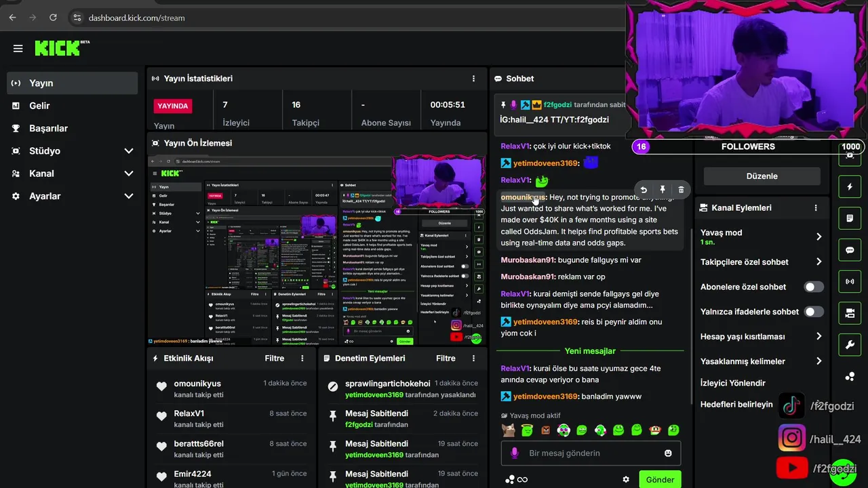Click Hedefleri belirleyin
This screenshot has height=488, width=868.
coord(736,404)
